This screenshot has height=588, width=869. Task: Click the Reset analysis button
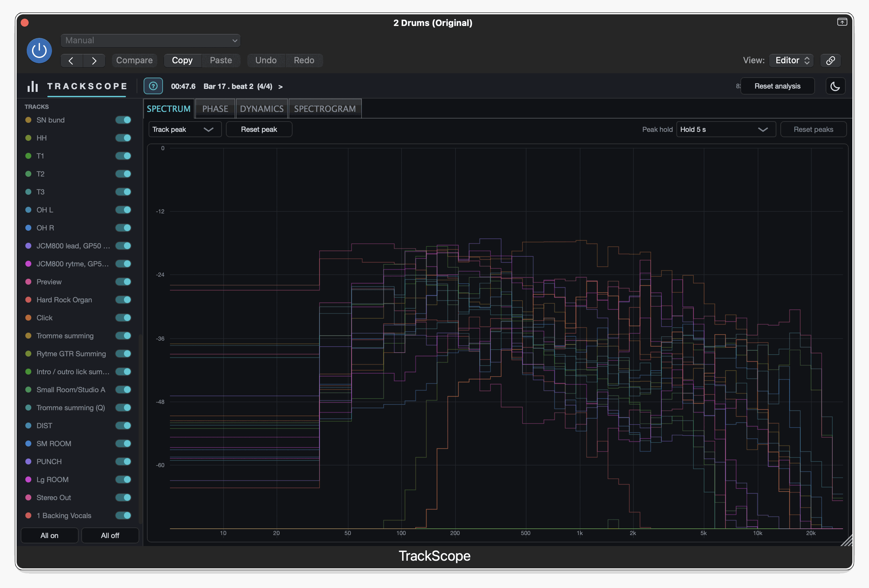pyautogui.click(x=777, y=86)
